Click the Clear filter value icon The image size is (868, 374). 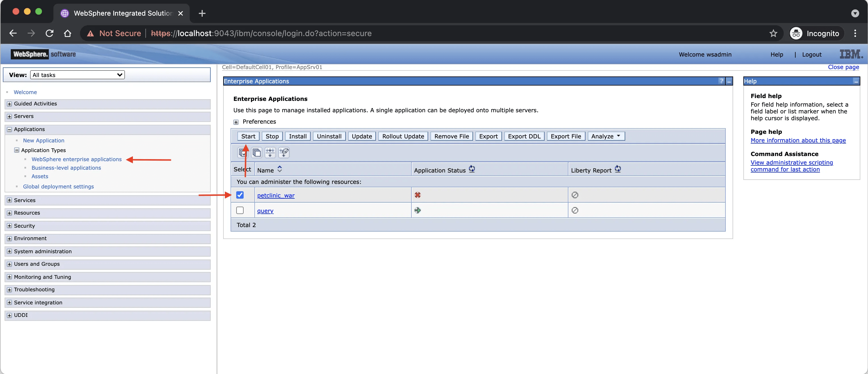click(x=284, y=152)
